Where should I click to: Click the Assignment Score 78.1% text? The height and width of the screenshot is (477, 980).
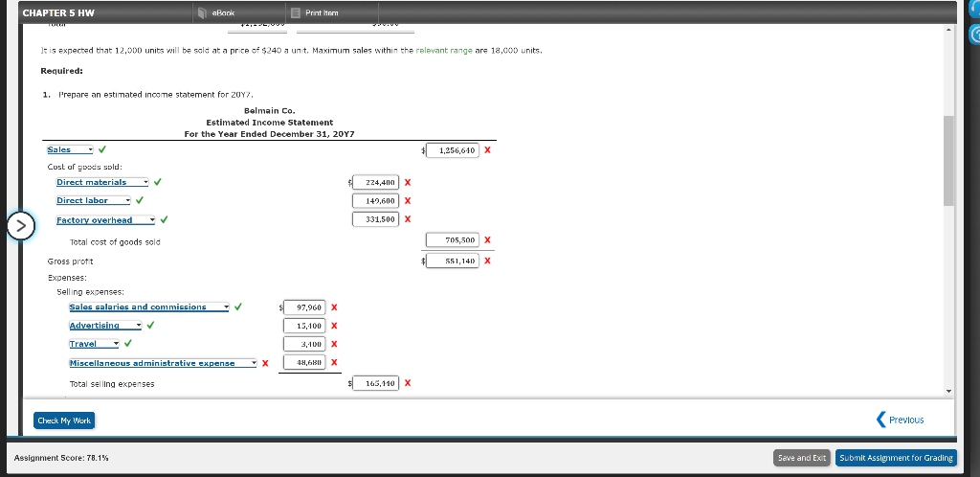pos(62,458)
